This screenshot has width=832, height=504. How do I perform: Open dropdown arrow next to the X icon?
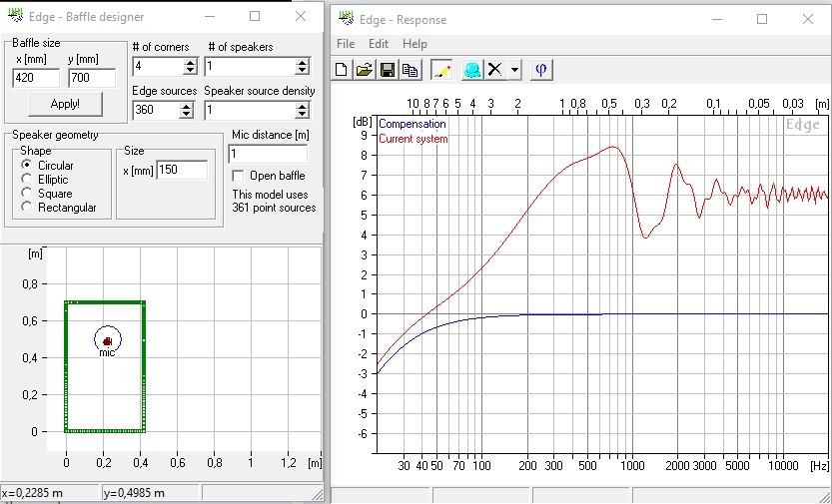514,70
